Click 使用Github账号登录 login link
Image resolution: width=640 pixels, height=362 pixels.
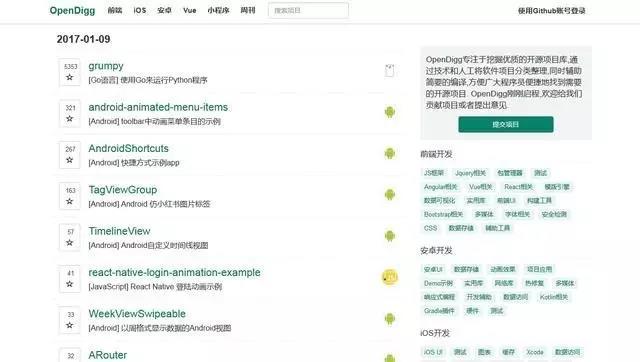point(551,11)
